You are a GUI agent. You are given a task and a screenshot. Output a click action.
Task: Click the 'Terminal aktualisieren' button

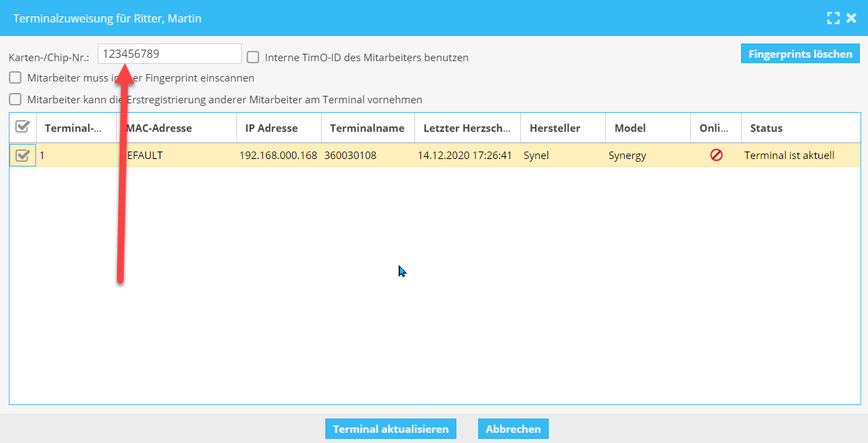click(x=391, y=429)
